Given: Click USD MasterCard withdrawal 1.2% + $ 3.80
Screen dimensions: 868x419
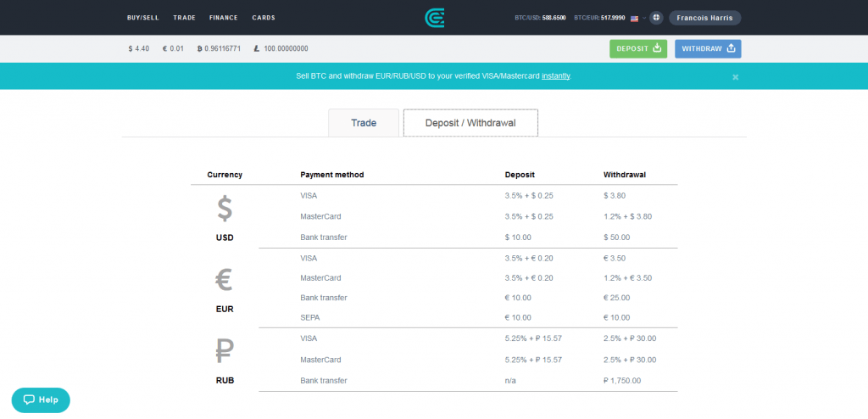Looking at the screenshot, I should pyautogui.click(x=628, y=216).
